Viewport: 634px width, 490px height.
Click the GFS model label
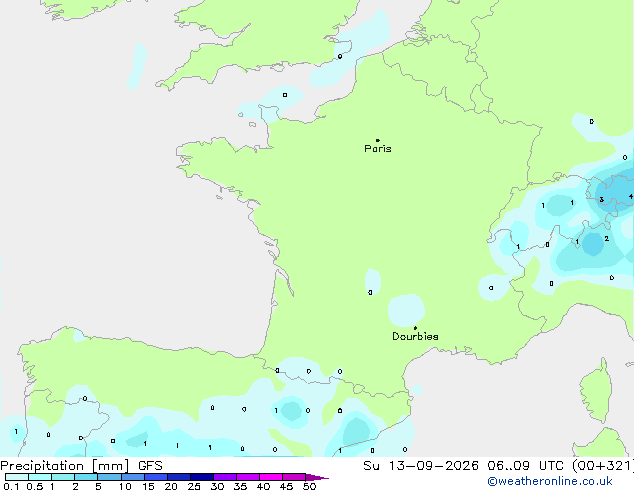point(150,466)
